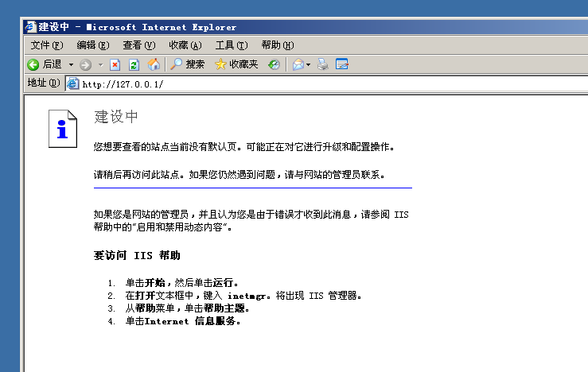Open the 工具(T) menu
The height and width of the screenshot is (372, 588).
pyautogui.click(x=232, y=45)
